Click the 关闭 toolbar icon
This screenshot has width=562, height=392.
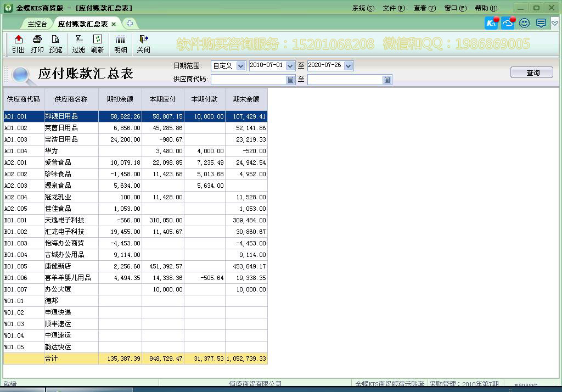click(x=143, y=44)
